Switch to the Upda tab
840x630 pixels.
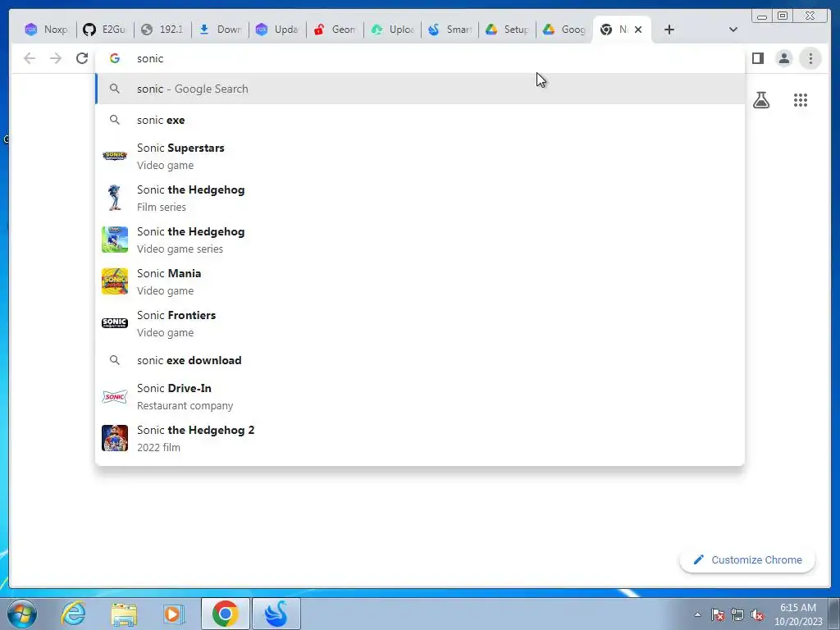[277, 30]
